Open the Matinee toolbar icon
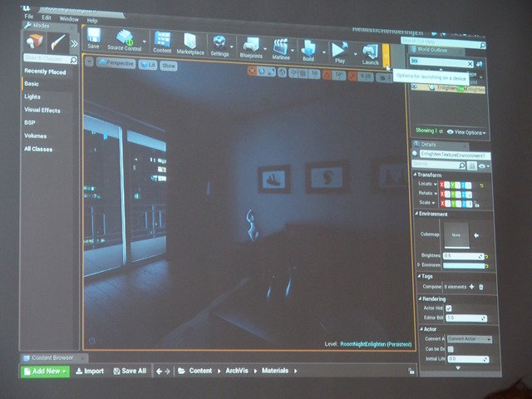The image size is (532, 399). tap(281, 47)
